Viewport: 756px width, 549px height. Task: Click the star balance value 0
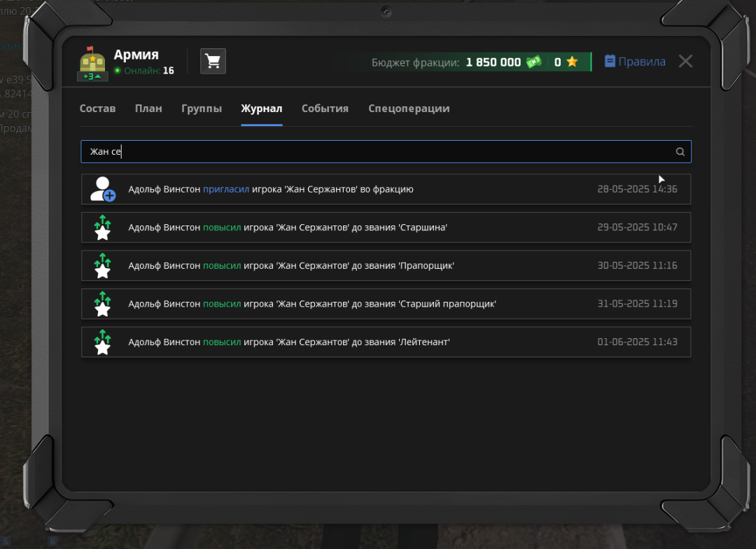(557, 62)
